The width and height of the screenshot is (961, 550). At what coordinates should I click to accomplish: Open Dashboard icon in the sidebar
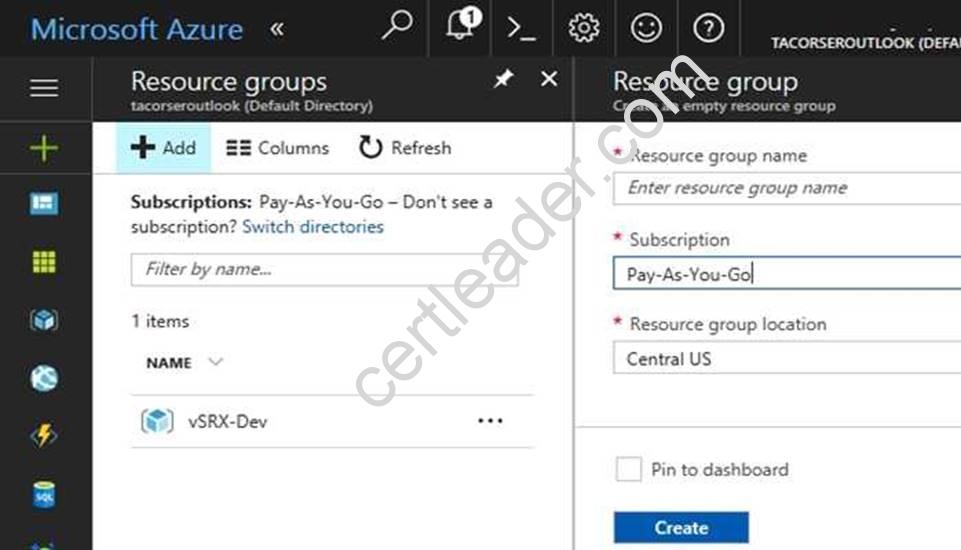pos(44,203)
